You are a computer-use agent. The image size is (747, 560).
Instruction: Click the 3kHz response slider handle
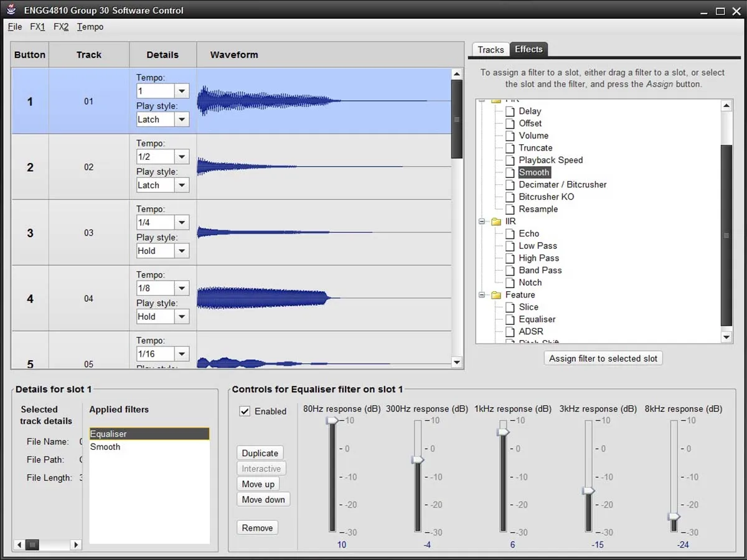pos(588,491)
